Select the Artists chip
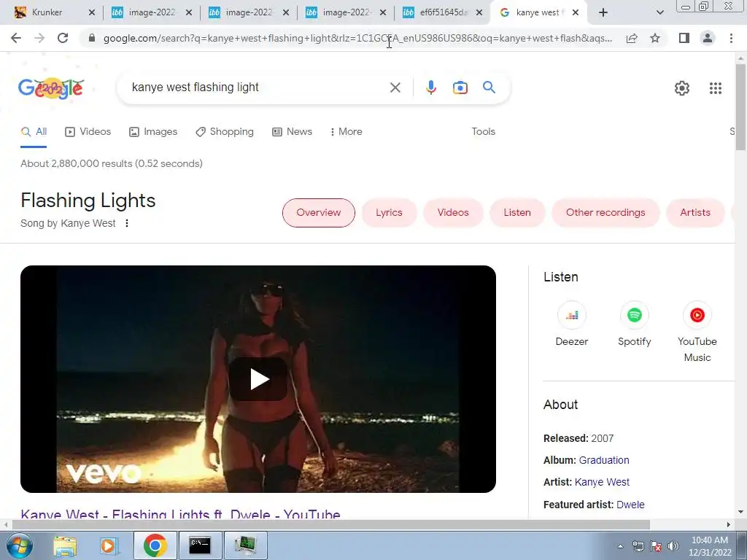Image resolution: width=747 pixels, height=560 pixels. [694, 213]
